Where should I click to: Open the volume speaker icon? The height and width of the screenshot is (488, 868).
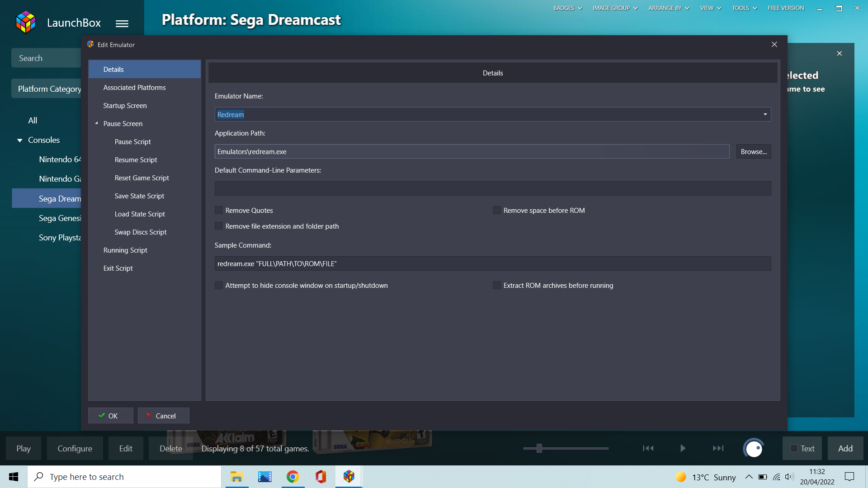pos(790,477)
